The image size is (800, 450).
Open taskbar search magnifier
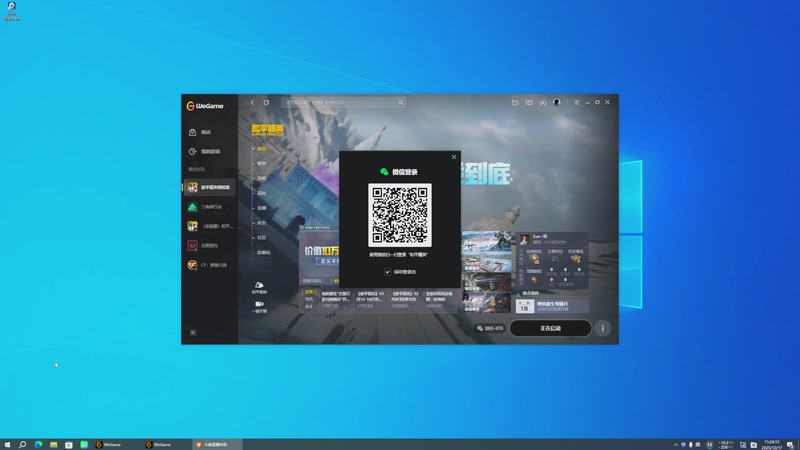[22, 444]
